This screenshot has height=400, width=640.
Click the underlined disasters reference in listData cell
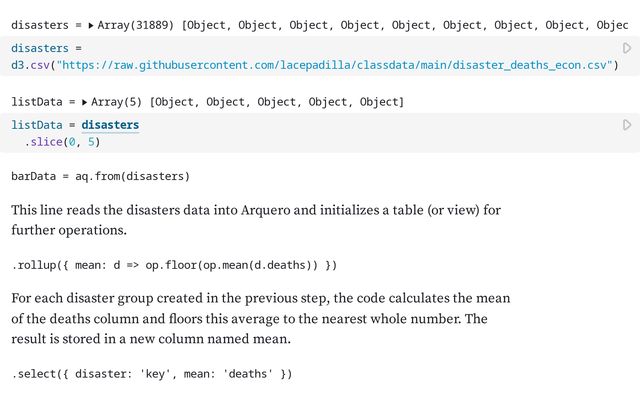tap(110, 125)
